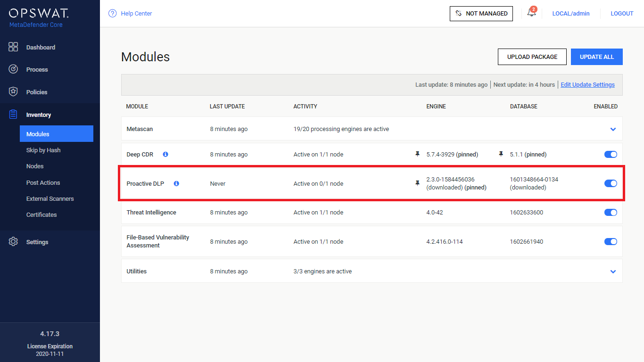Click the OPSWAT logo
Screen dimensions: 644x362
(x=39, y=13)
